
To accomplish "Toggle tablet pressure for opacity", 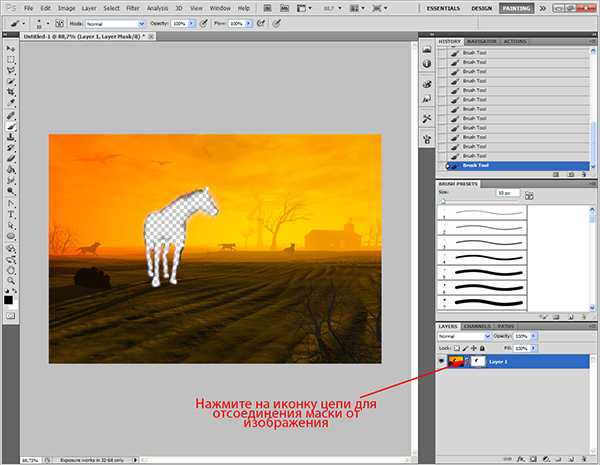I will [204, 23].
